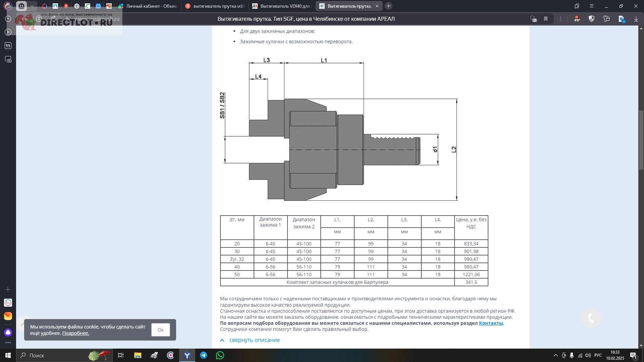Open the screenshot camera tool in sidebar
644x362 pixels.
tap(8, 59)
